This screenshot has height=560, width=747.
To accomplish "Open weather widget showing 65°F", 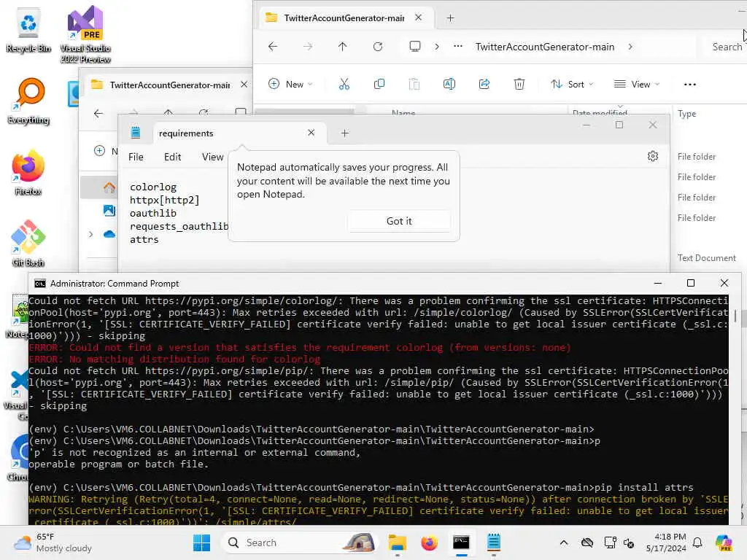I will pyautogui.click(x=53, y=542).
